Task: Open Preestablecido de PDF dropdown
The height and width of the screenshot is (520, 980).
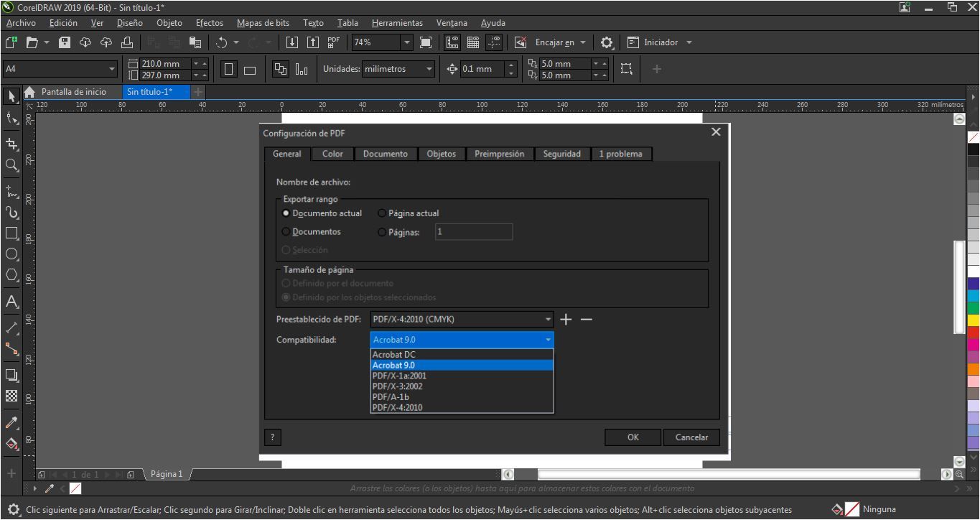Action: [462, 320]
